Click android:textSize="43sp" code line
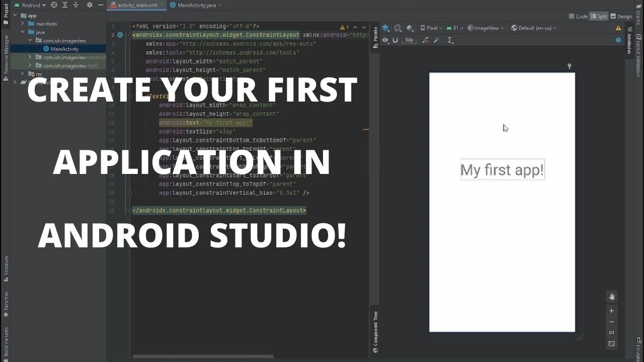The width and height of the screenshot is (644, 362). [197, 132]
